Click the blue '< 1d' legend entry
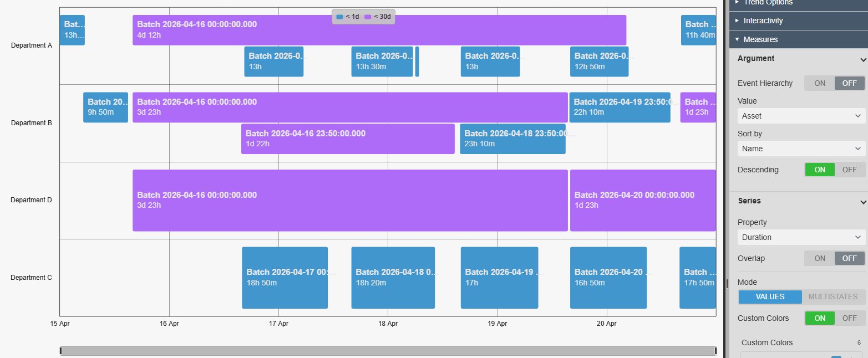868x358 pixels. (348, 17)
